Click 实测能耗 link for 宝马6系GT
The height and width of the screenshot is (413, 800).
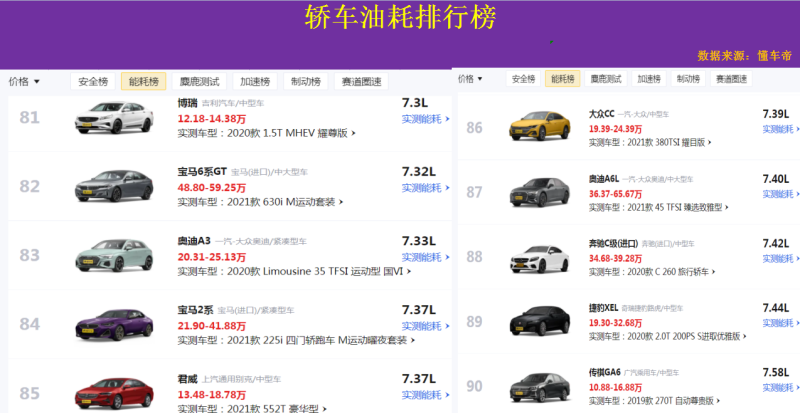[424, 188]
